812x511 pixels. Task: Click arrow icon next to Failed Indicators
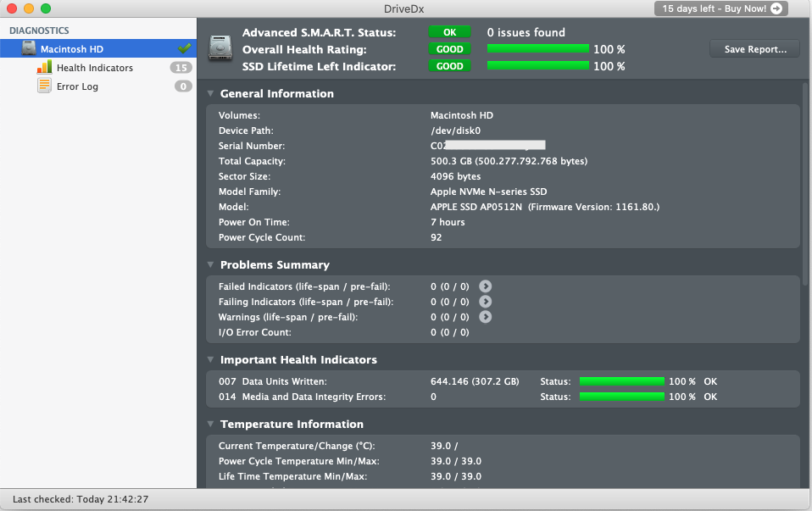click(485, 286)
